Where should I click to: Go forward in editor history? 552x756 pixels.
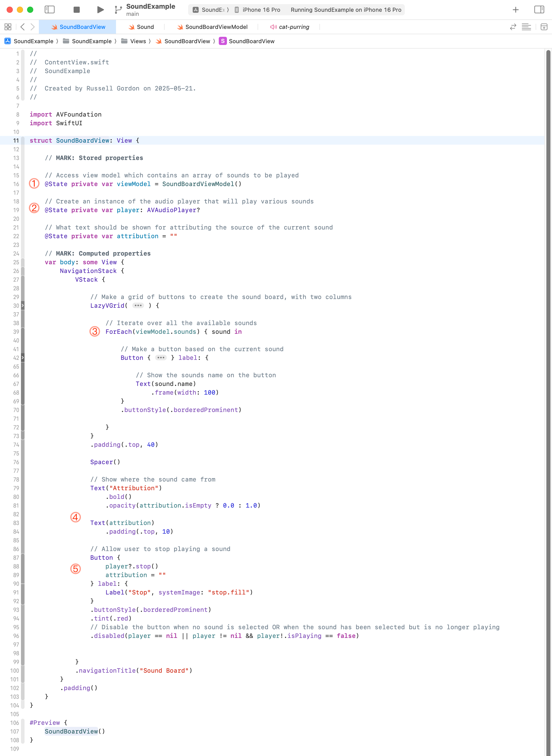[32, 27]
